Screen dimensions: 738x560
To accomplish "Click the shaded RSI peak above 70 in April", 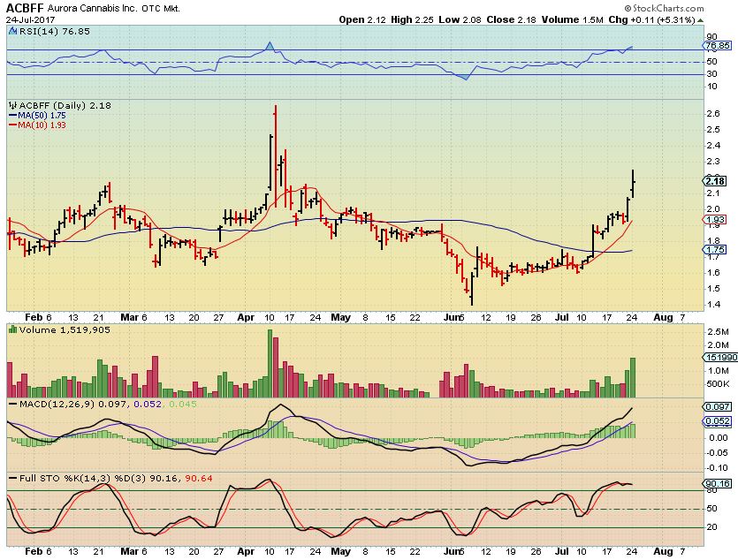I will [x=270, y=46].
